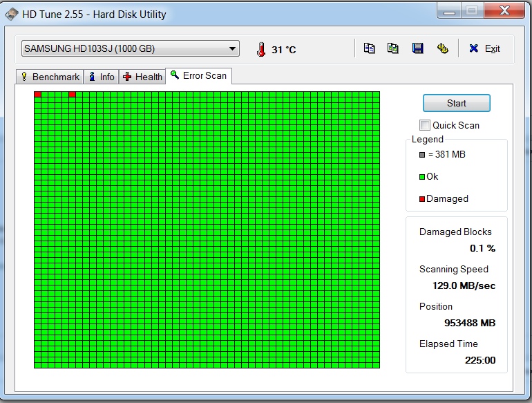Start the error scan
The image size is (532, 403).
point(456,103)
